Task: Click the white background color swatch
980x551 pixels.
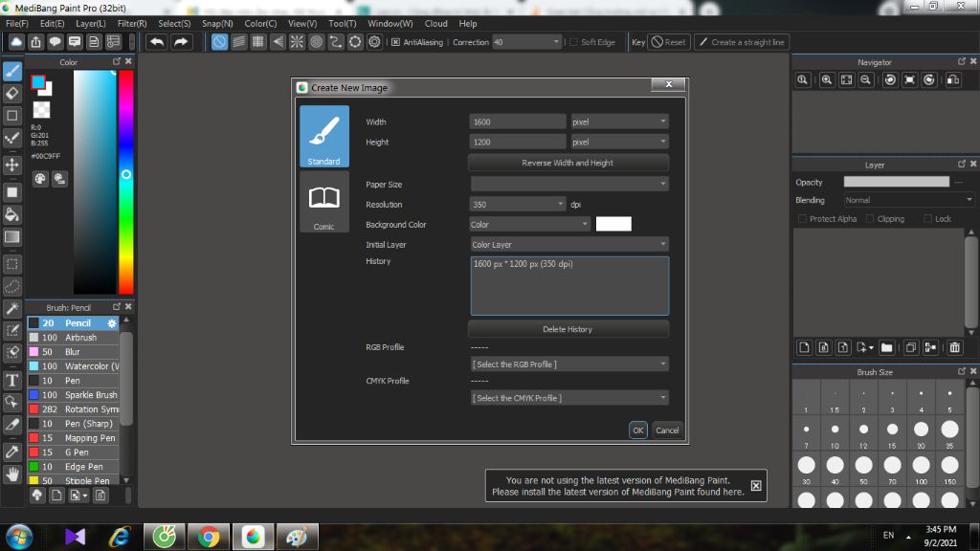Action: 613,224
